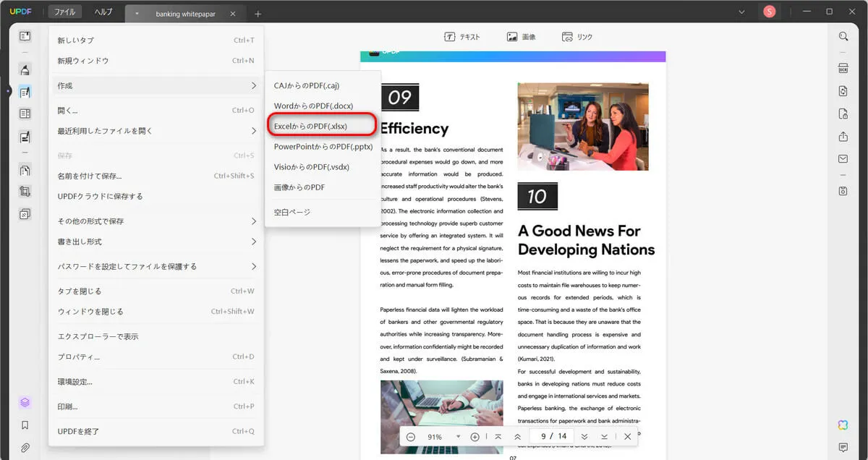Select 画像からのPDF option
Viewport: 868px width, 460px height.
[x=323, y=187]
